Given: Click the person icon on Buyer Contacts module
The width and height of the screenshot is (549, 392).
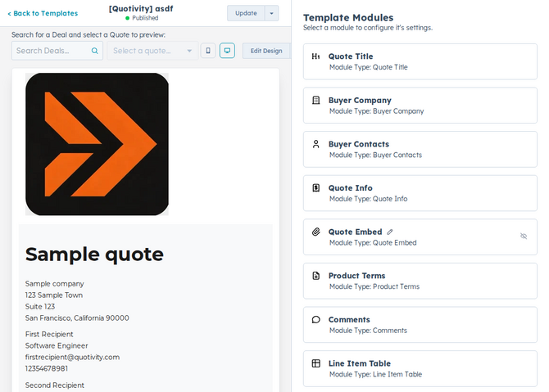Looking at the screenshot, I should click(315, 144).
